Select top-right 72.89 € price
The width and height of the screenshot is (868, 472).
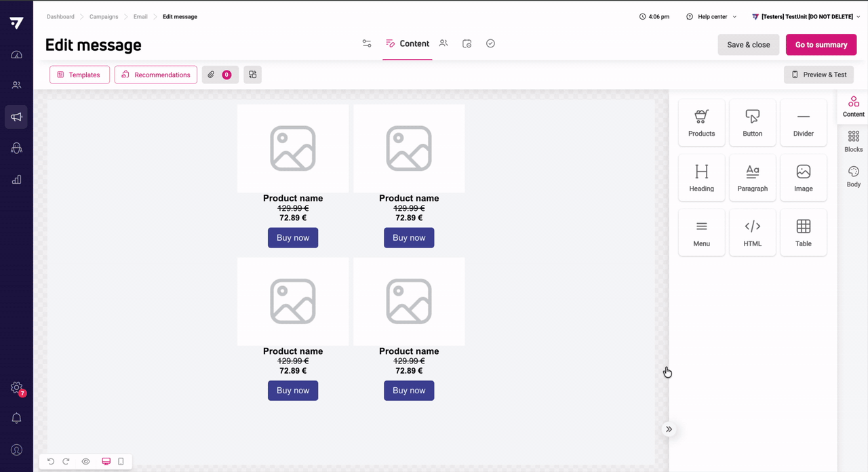tap(409, 218)
